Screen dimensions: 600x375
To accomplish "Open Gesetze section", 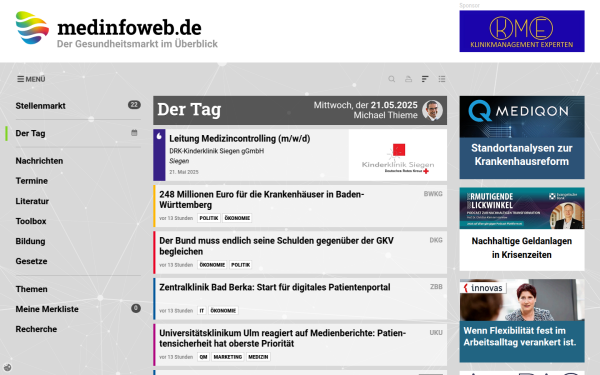I will click(31, 261).
